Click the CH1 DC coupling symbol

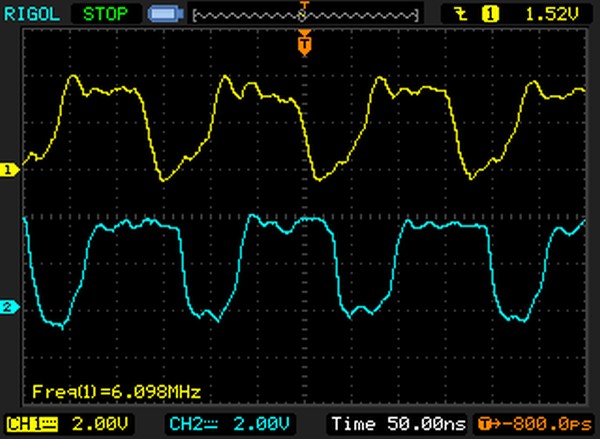click(48, 422)
